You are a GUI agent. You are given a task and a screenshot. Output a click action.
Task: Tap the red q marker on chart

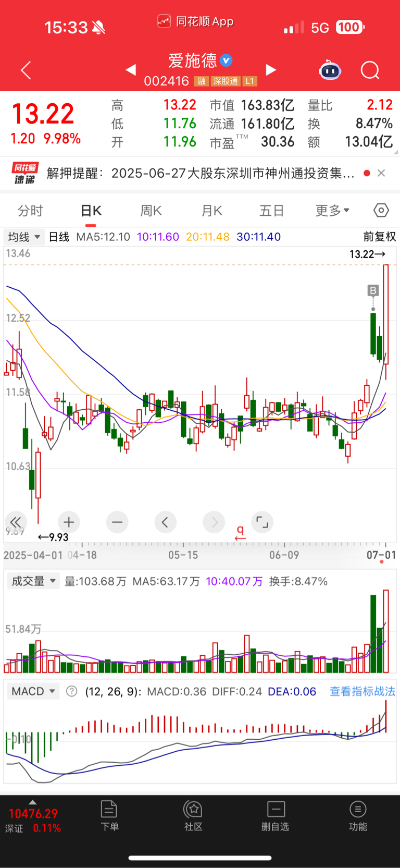pos(240,533)
